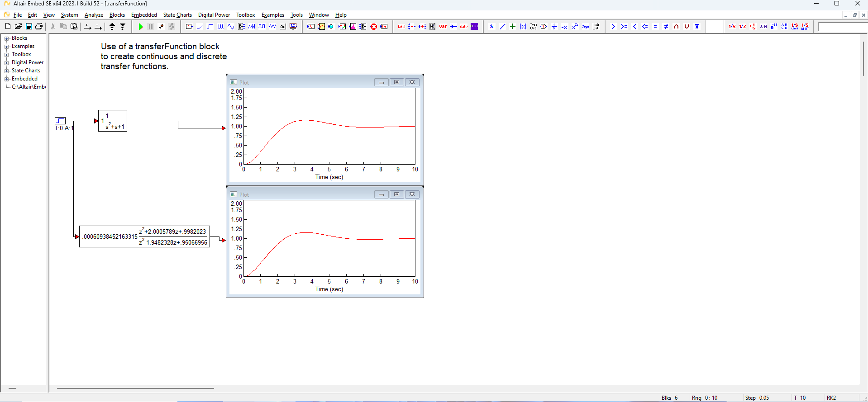
Task: Open the Embedded menu
Action: coord(144,15)
